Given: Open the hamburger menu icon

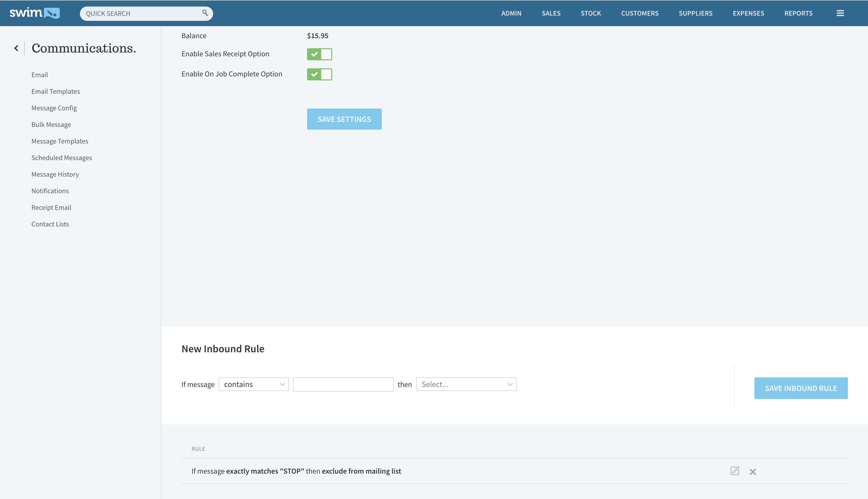Looking at the screenshot, I should (x=840, y=13).
